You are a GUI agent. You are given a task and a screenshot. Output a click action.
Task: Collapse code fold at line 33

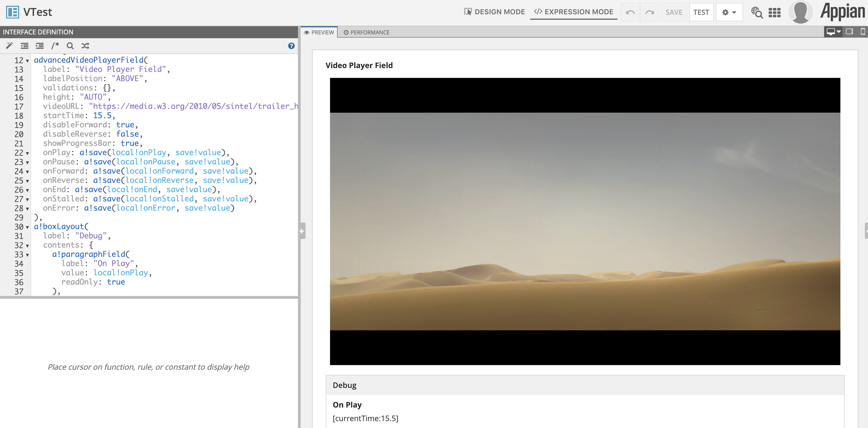click(x=27, y=255)
